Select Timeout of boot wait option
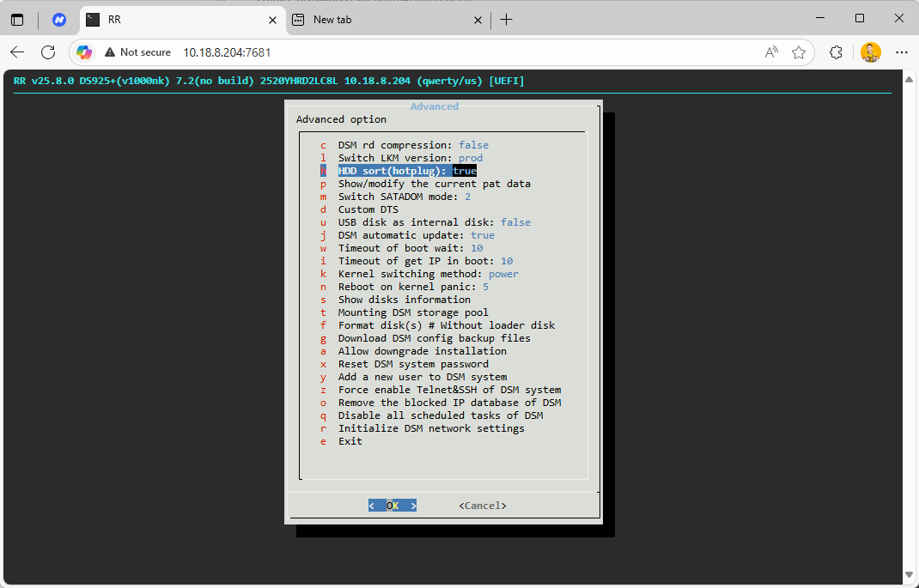 click(401, 248)
